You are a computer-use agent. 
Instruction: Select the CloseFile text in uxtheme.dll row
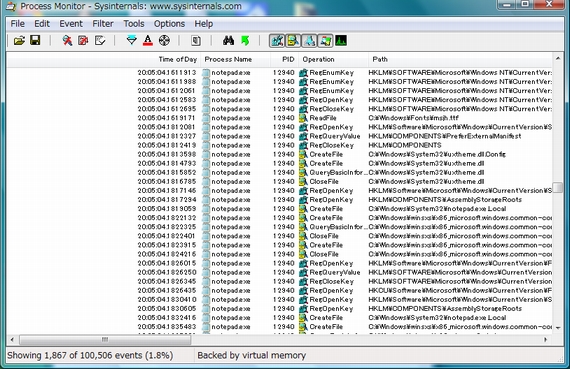tap(324, 182)
